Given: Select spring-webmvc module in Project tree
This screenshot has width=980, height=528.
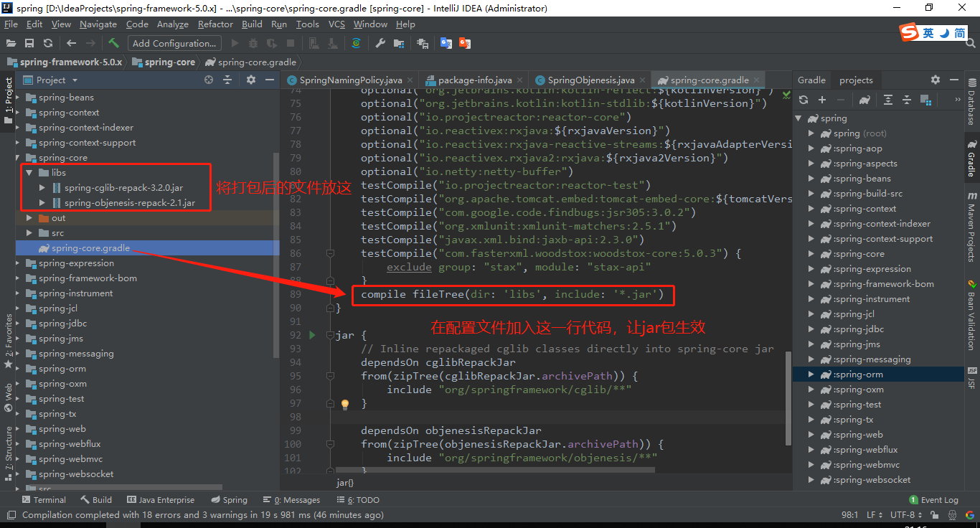Looking at the screenshot, I should tap(70, 459).
